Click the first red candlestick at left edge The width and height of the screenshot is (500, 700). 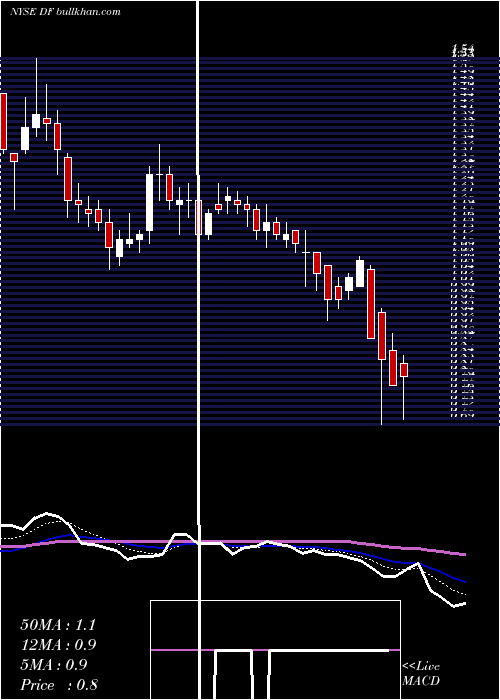point(4,121)
